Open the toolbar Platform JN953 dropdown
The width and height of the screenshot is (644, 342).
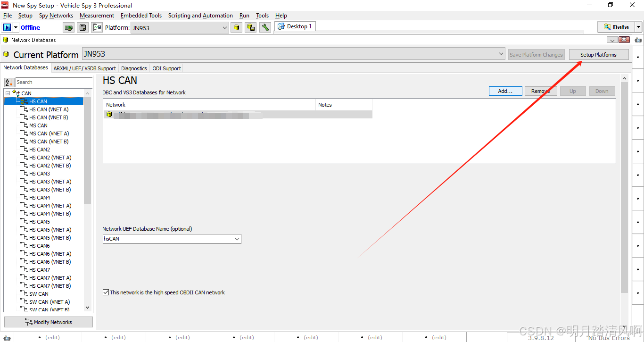[180, 28]
